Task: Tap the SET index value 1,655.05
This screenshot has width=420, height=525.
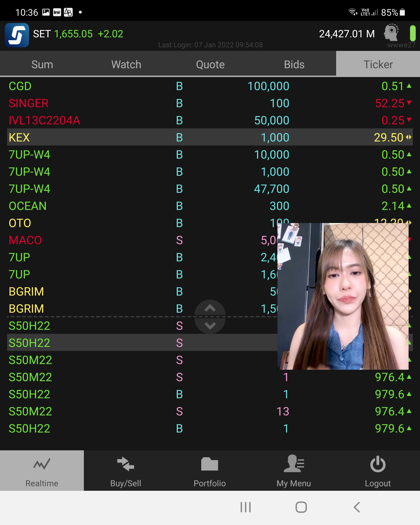Action: click(x=73, y=34)
